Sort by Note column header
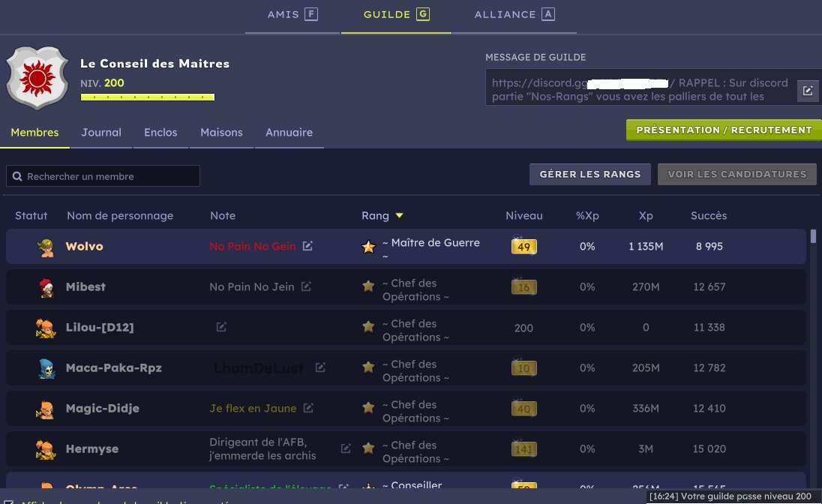The image size is (822, 504). 223,215
